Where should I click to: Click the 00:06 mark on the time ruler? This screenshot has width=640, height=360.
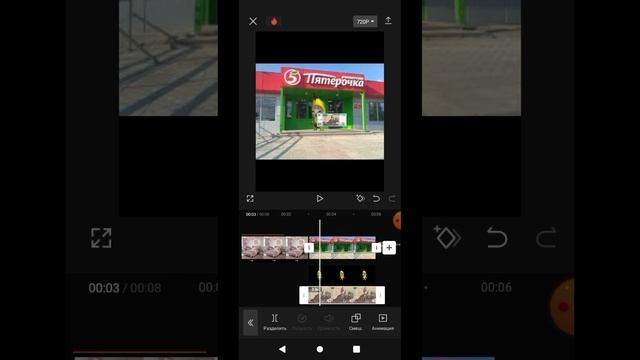[376, 214]
